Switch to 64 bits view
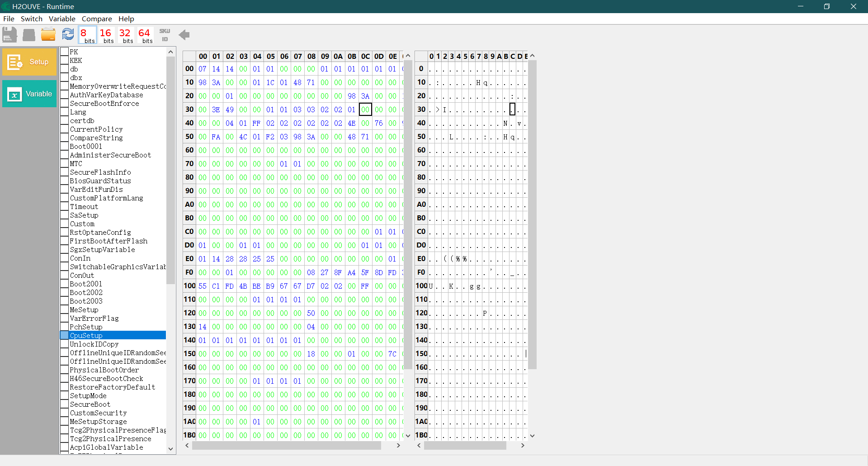Screen dimensions: 868x466 145,35
